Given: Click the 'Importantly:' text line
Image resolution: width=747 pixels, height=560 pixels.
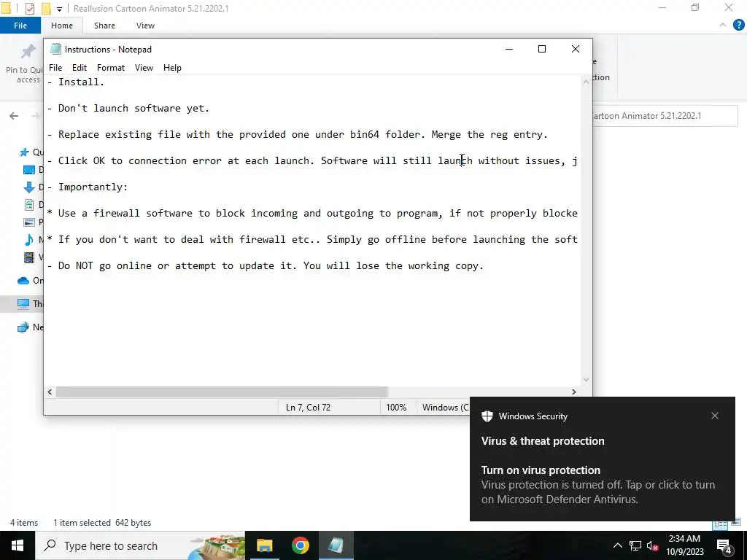Looking at the screenshot, I should (88, 187).
